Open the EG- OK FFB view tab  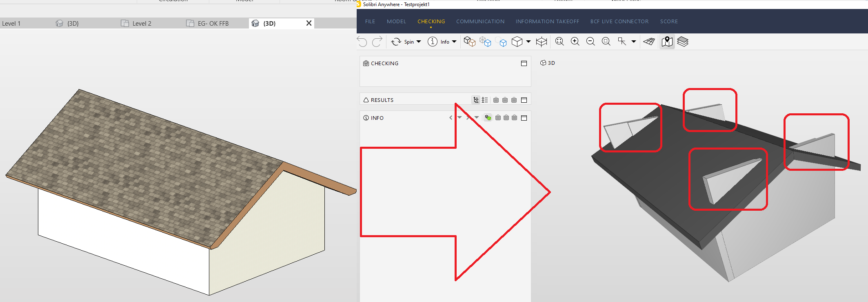[x=213, y=23]
